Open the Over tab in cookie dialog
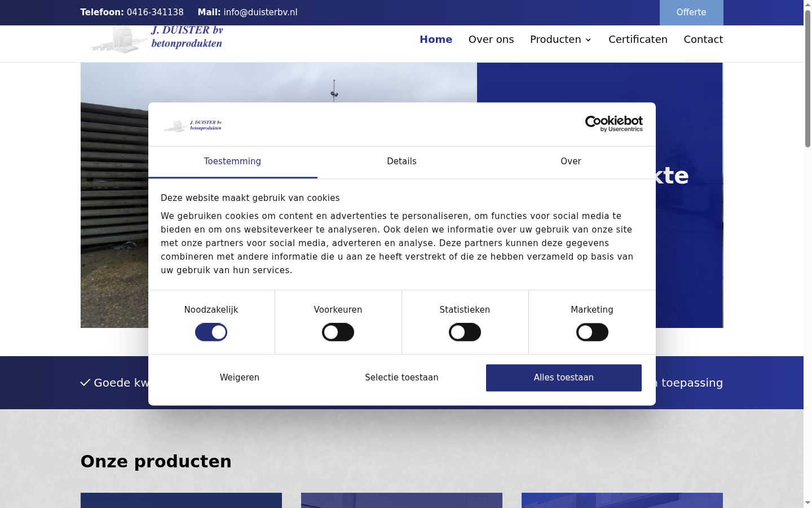 click(571, 161)
